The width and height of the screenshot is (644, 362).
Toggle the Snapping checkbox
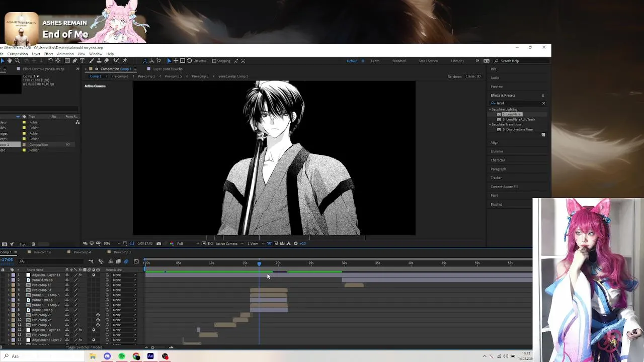(214, 61)
